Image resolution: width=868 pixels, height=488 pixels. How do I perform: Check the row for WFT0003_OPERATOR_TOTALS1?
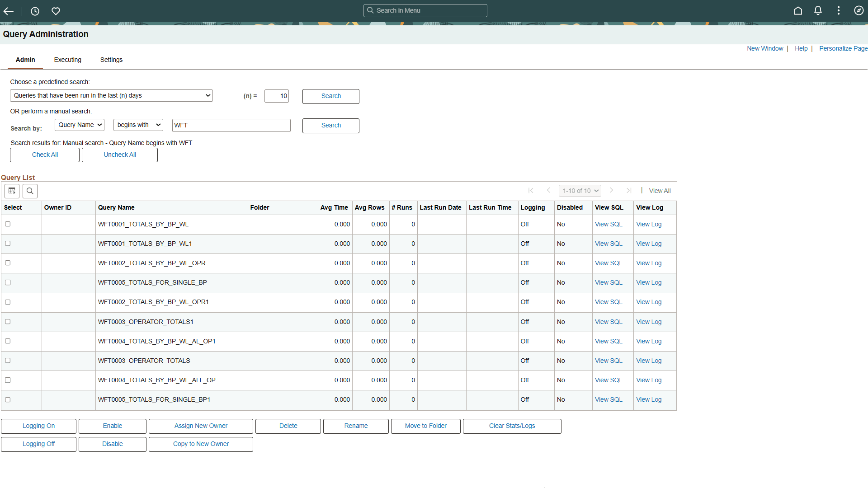click(x=8, y=322)
